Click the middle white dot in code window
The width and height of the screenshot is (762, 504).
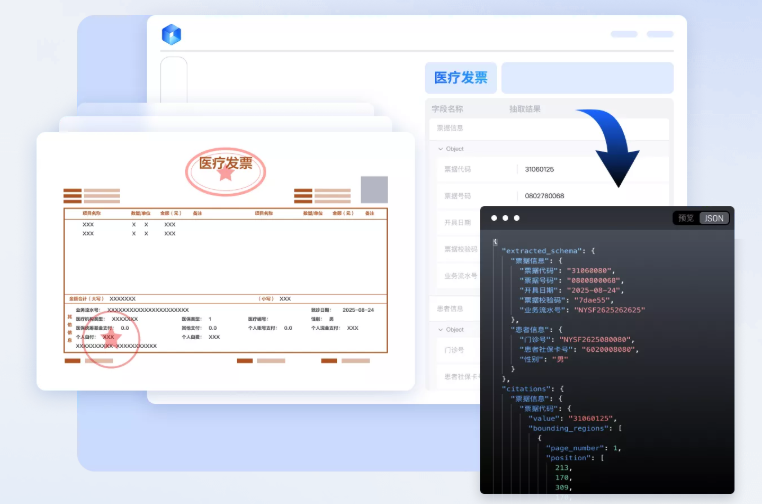(505, 218)
